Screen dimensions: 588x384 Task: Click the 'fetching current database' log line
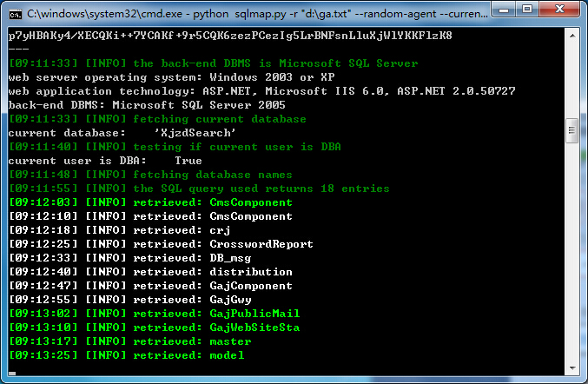pos(157,119)
